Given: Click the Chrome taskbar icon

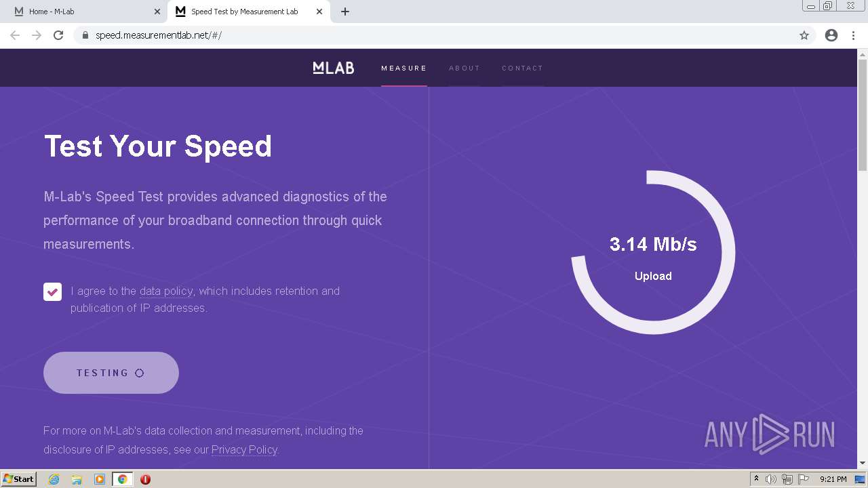Looking at the screenshot, I should [x=123, y=479].
